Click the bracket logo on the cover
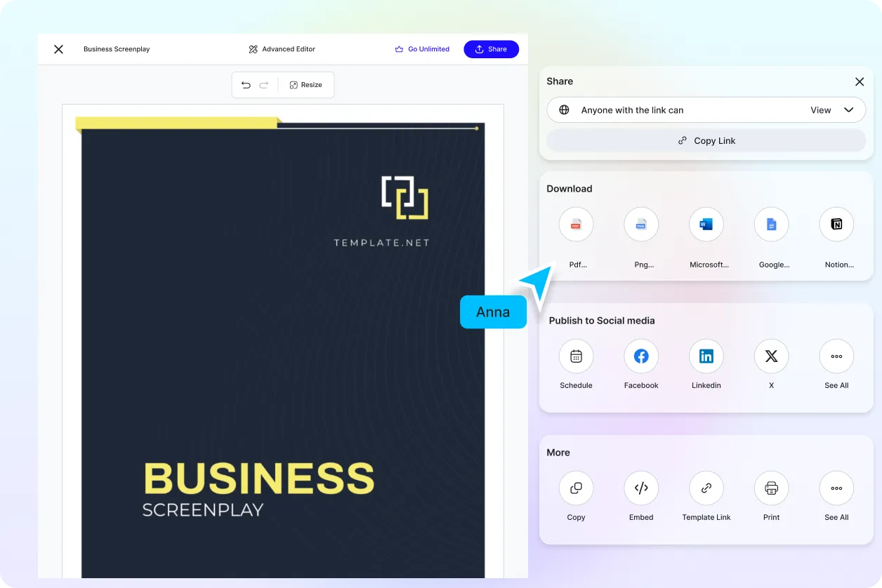 [x=404, y=198]
